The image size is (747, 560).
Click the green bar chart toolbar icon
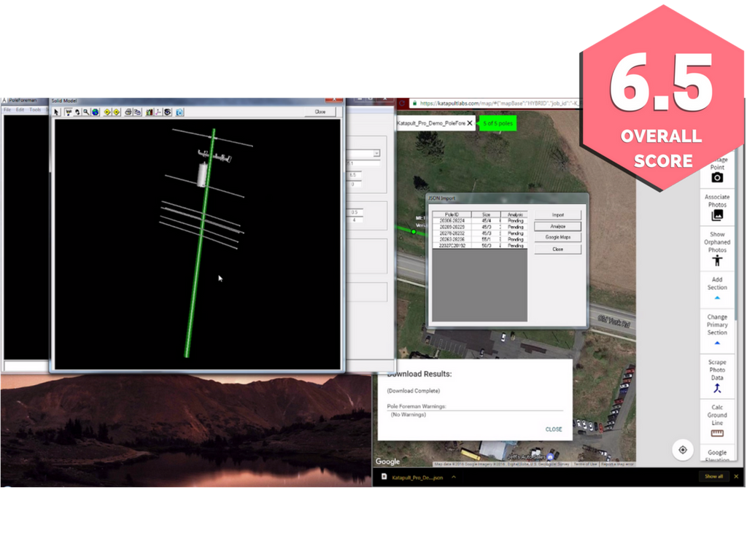(150, 112)
